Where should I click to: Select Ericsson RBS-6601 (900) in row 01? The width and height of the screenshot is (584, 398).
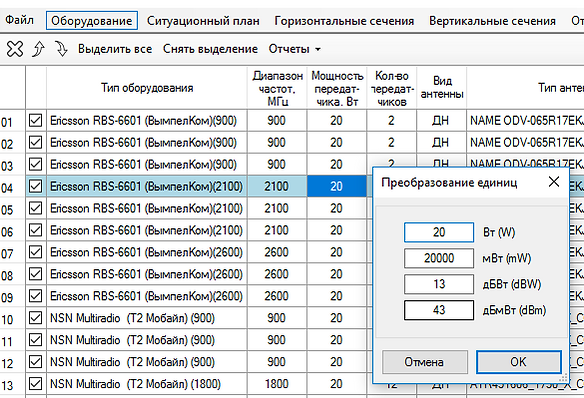click(146, 121)
